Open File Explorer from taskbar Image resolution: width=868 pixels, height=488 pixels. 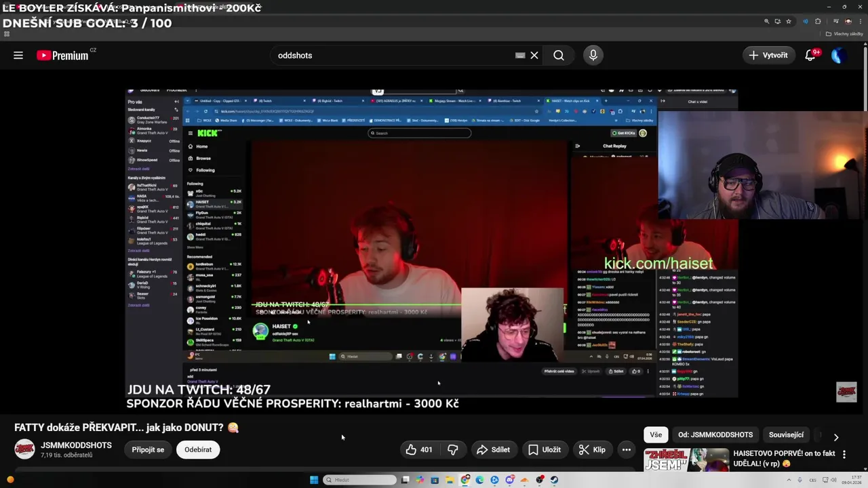[x=450, y=480]
